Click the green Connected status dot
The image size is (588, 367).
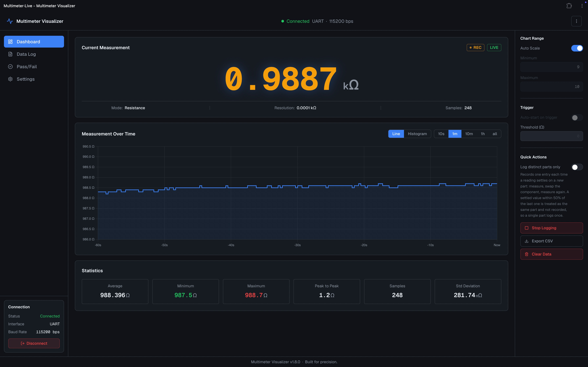[x=283, y=21]
